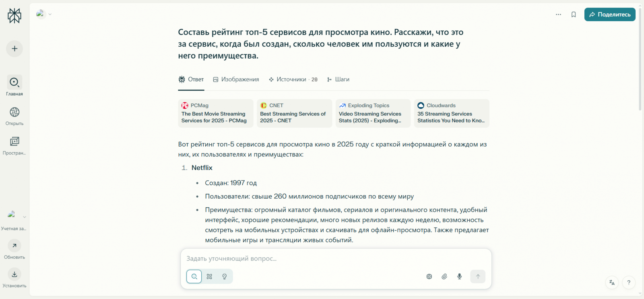Click the Perplexity logo in the sidebar

tap(14, 16)
